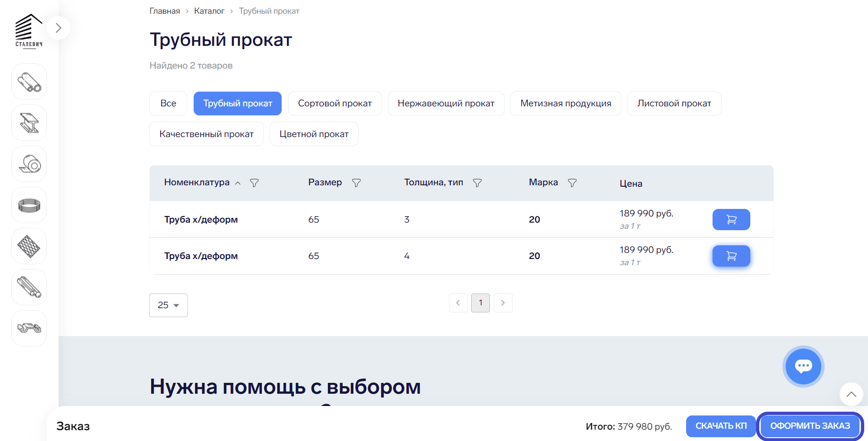
Task: Click the Скачать КП button
Action: point(721,426)
